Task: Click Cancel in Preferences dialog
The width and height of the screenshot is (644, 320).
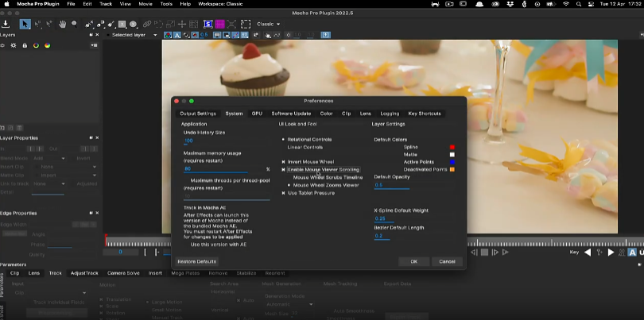Action: [x=447, y=262]
